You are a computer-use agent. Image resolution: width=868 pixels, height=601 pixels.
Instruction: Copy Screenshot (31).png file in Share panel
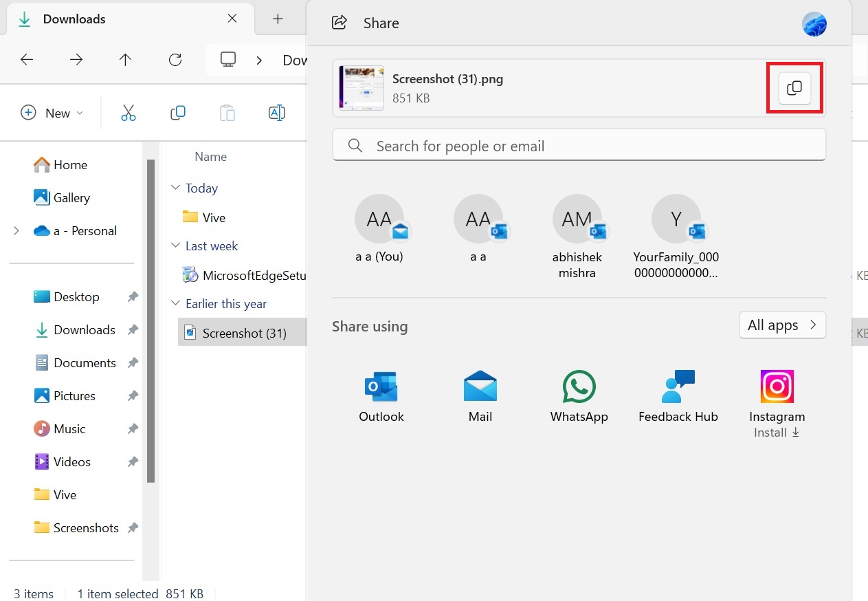(794, 88)
